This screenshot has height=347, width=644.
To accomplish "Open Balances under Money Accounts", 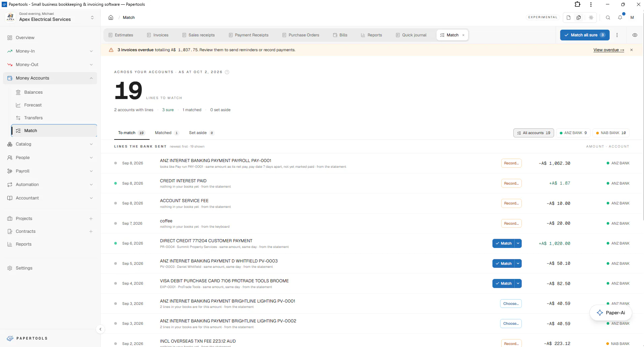I will pos(54,92).
